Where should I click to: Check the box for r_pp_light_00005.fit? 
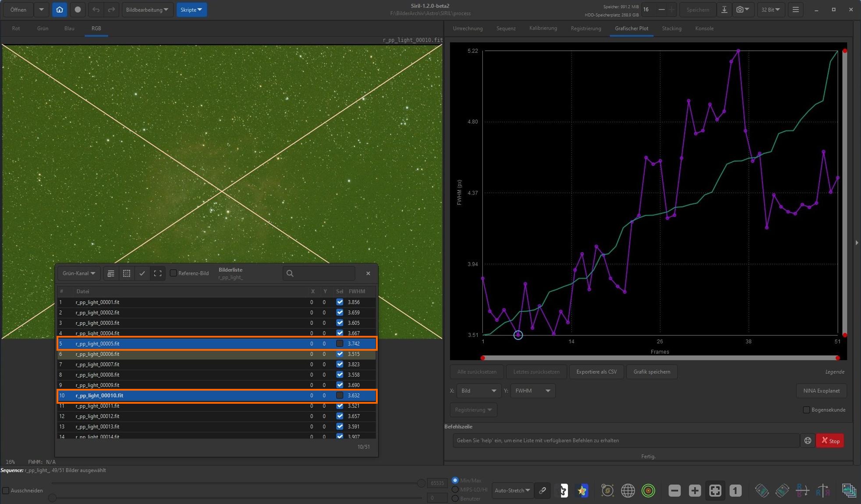point(340,344)
